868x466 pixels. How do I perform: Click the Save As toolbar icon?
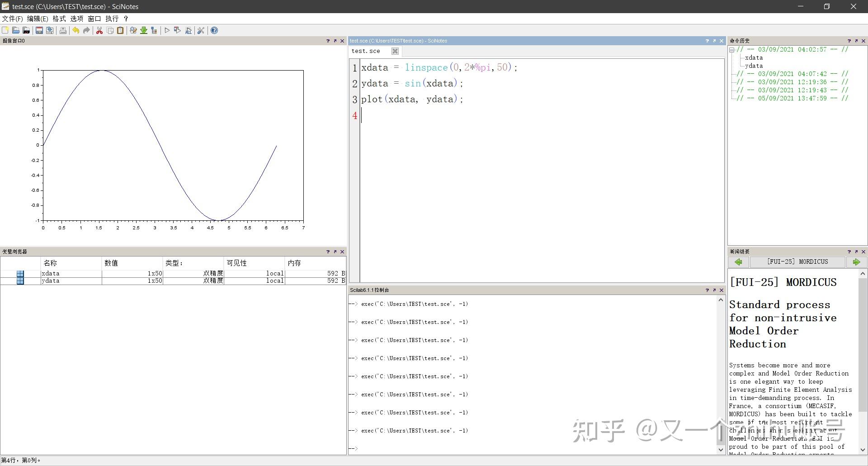pyautogui.click(x=50, y=30)
